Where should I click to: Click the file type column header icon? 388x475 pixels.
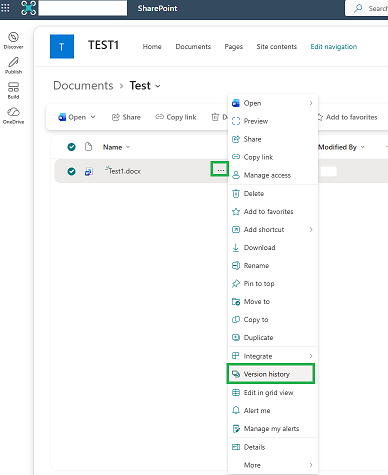click(88, 147)
